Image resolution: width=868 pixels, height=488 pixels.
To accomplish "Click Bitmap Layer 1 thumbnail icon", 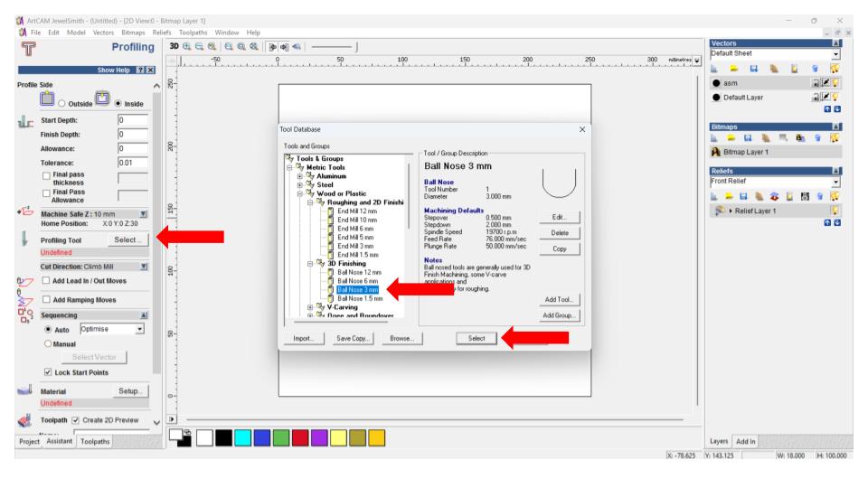I will 716,152.
